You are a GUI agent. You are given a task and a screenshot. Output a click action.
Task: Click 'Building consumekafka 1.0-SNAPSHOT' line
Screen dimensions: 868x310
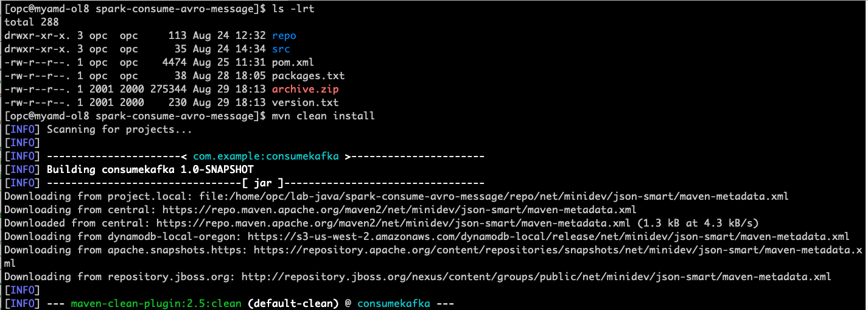pyautogui.click(x=150, y=169)
